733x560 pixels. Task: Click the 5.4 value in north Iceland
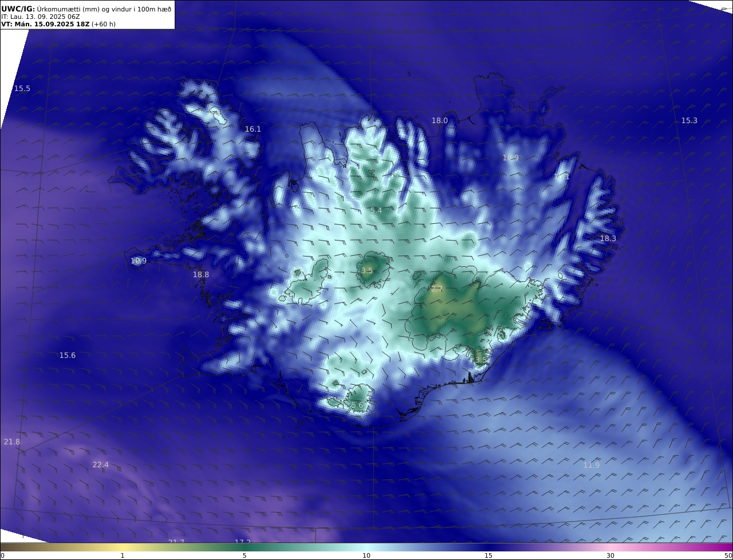(x=376, y=211)
